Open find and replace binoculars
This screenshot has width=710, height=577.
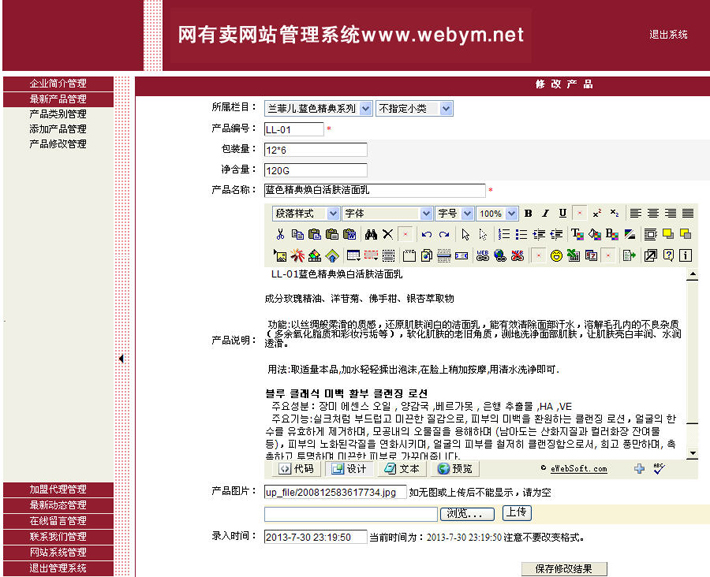(370, 234)
